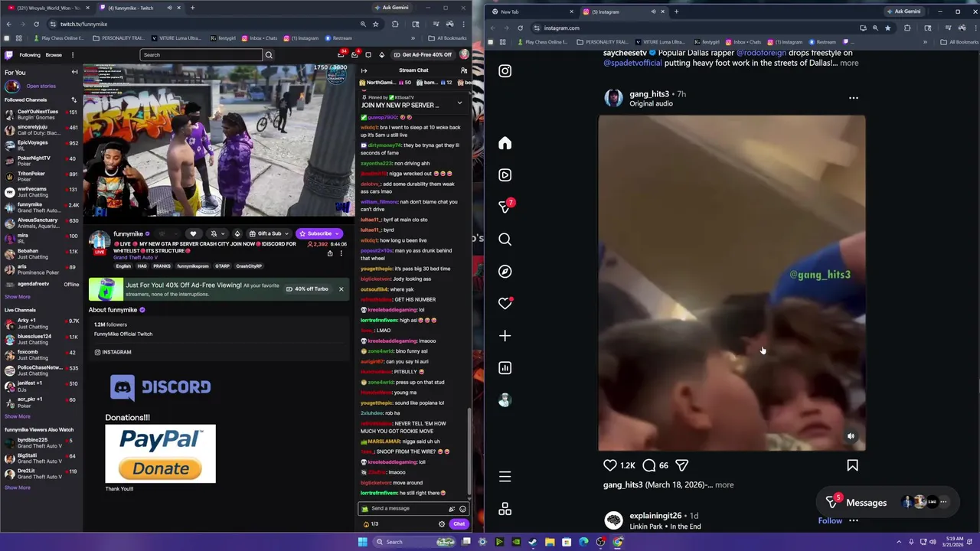Image resolution: width=980 pixels, height=551 pixels.
Task: Bookmark the instagram.com page with the star
Action: (x=888, y=28)
